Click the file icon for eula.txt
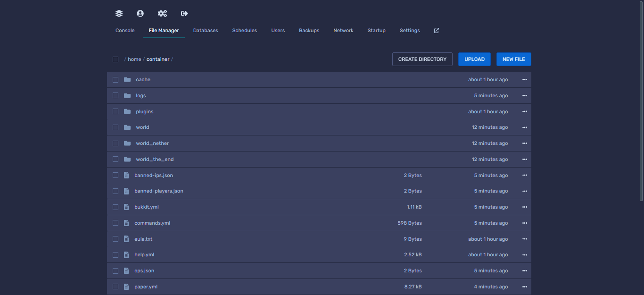The height and width of the screenshot is (295, 644). (x=126, y=239)
